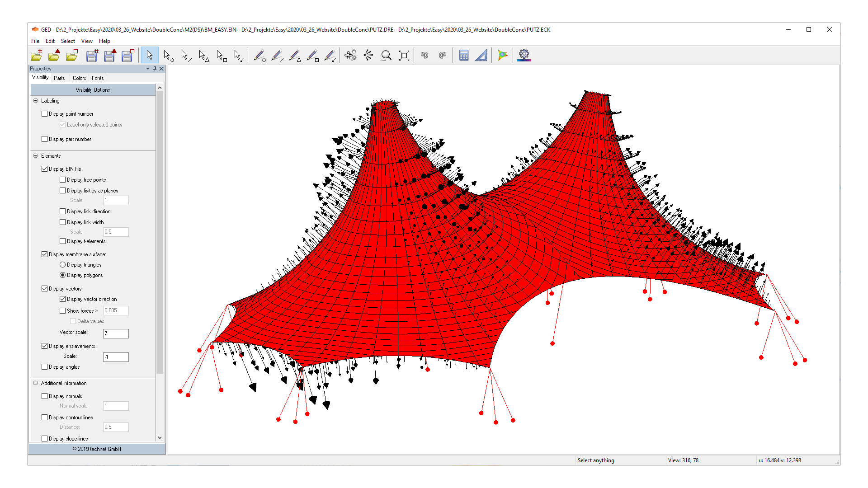
Task: Select the zoom-to-extents tool
Action: (404, 55)
